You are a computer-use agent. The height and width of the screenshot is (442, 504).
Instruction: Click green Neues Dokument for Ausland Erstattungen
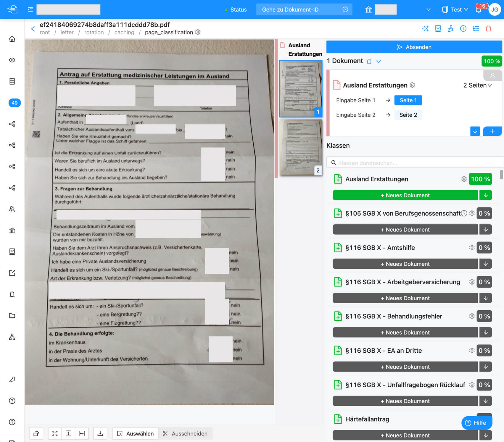point(405,195)
